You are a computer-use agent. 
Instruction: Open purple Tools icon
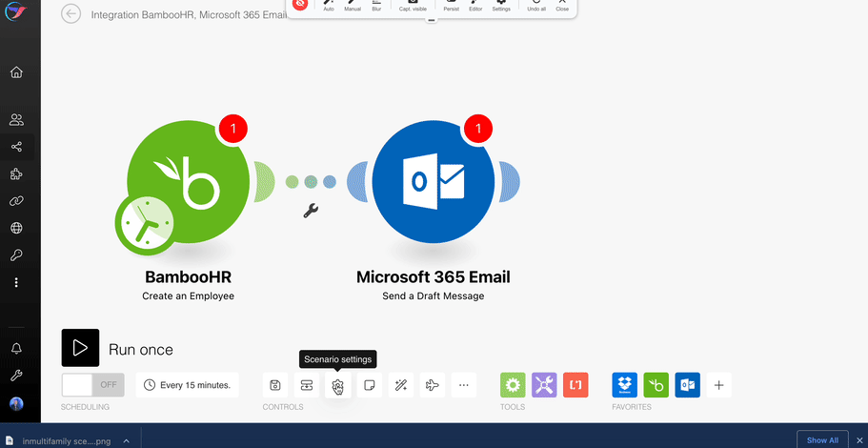[x=545, y=385]
